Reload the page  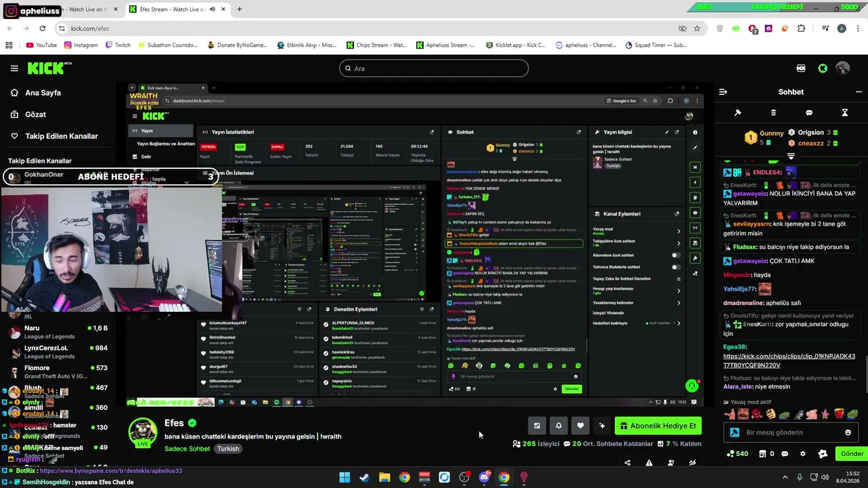pyautogui.click(x=42, y=28)
